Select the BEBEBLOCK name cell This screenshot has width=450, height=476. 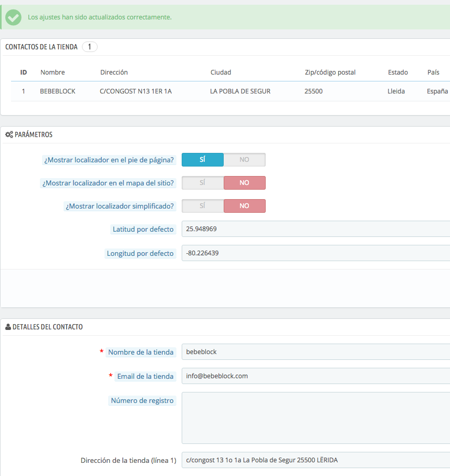tap(58, 91)
